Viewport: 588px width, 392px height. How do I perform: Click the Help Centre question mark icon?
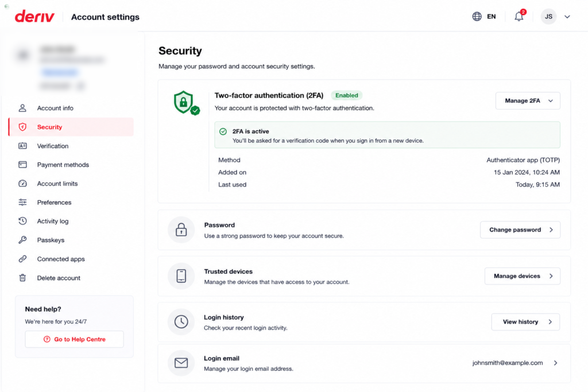pyautogui.click(x=47, y=339)
